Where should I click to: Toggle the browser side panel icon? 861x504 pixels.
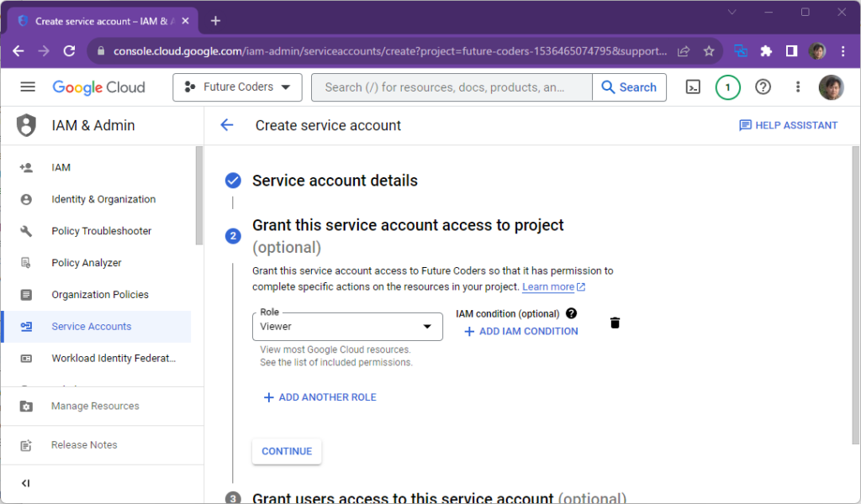click(791, 51)
